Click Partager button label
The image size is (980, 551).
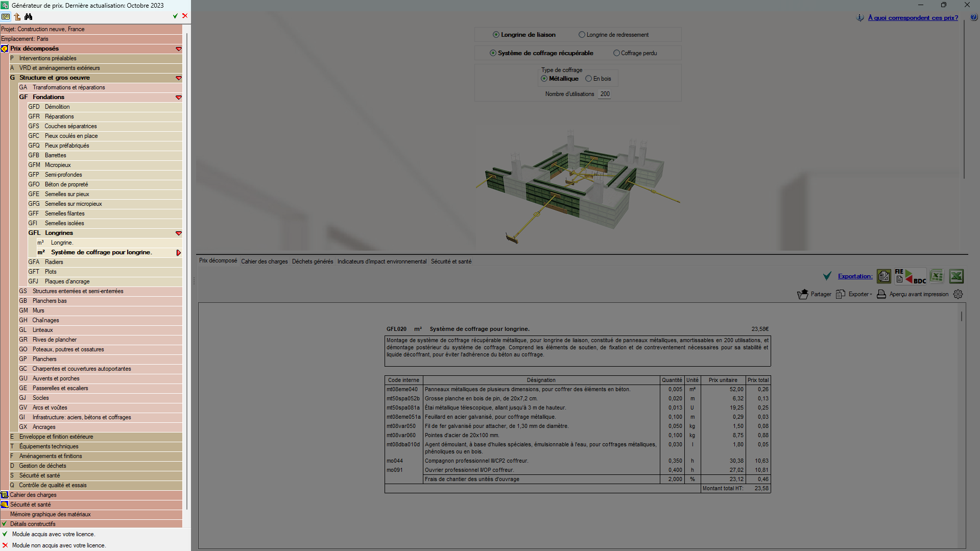pyautogui.click(x=821, y=294)
